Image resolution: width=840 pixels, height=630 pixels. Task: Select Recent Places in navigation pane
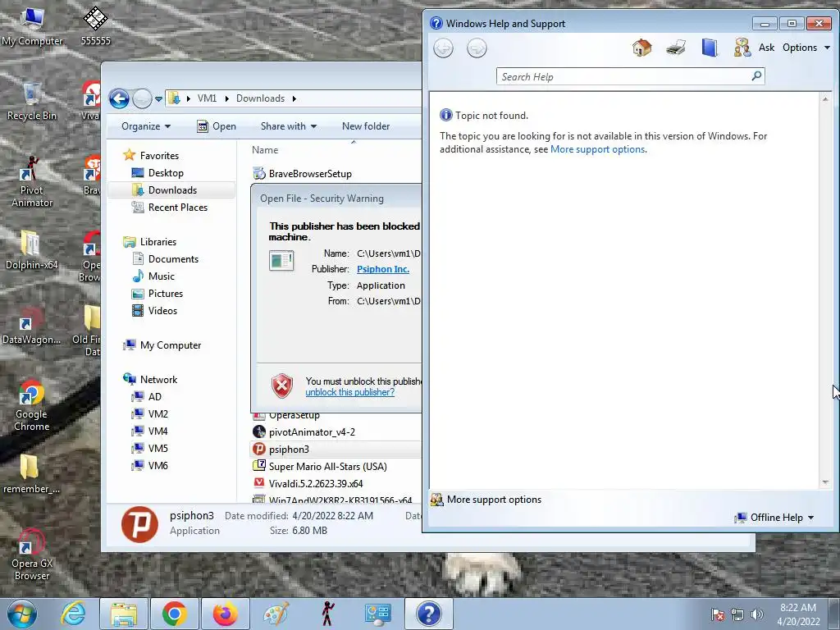point(177,208)
